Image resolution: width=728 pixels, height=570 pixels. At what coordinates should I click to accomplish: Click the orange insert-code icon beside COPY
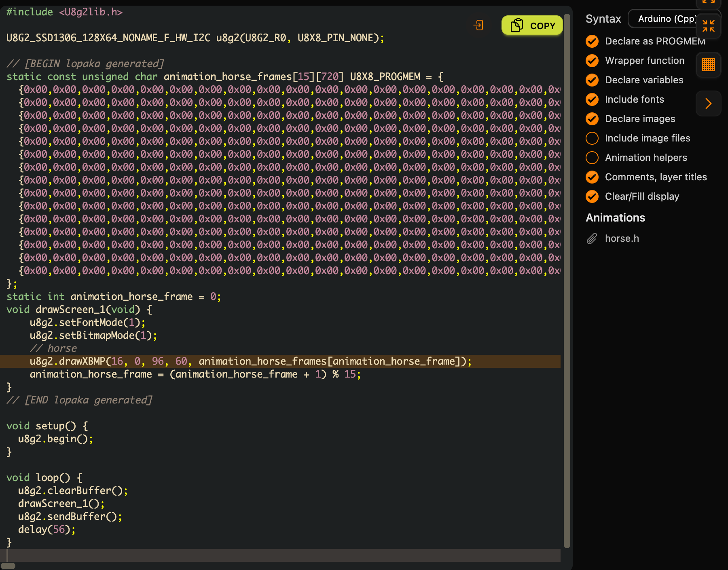(478, 25)
